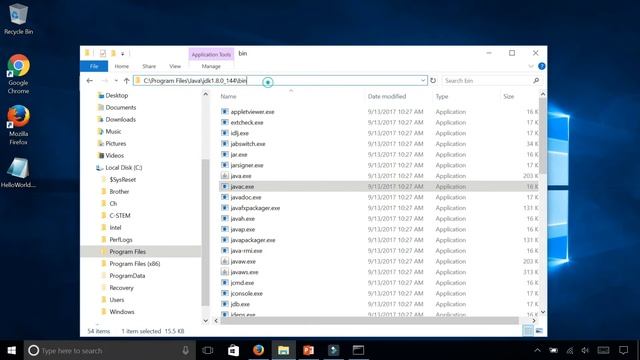Select appletviewer.exe in file list

click(252, 111)
